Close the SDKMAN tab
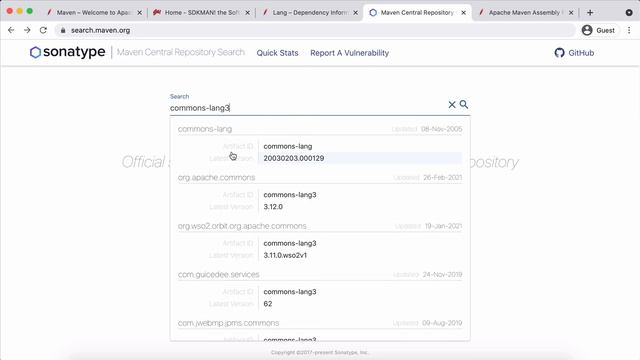 click(x=247, y=13)
